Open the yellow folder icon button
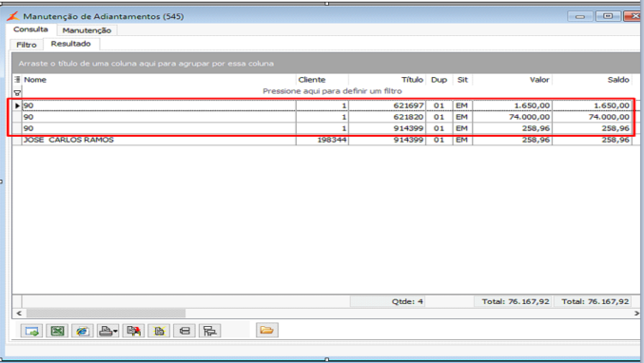Viewport: 644px width, 363px height. coord(266,330)
